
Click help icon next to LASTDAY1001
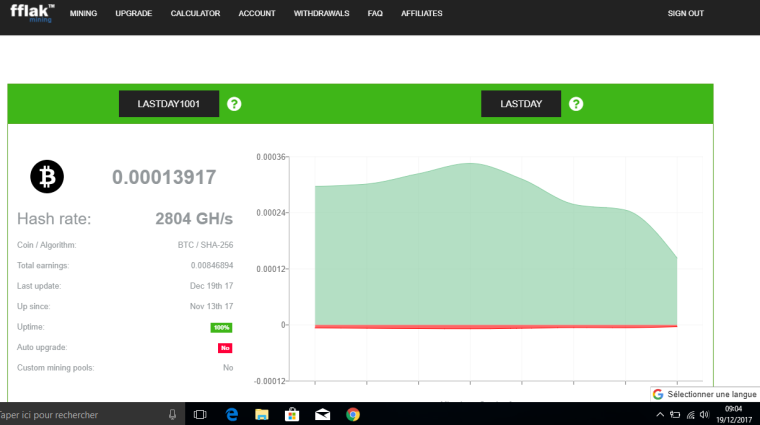234,104
